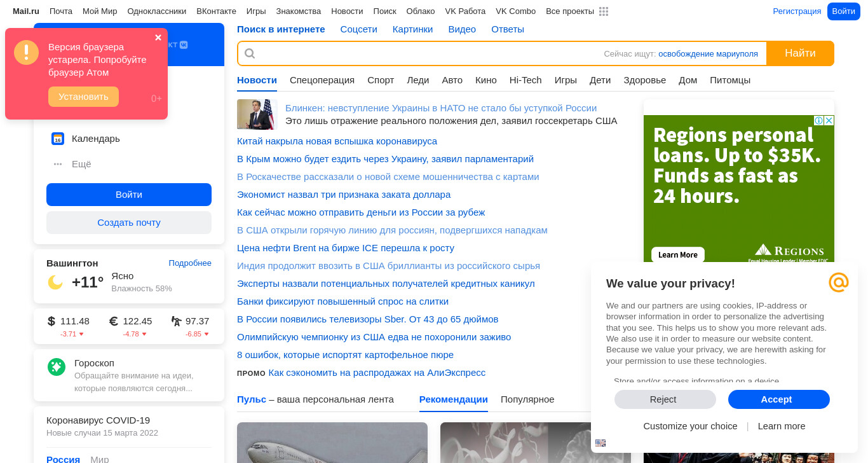Open Мой Мир in top navigation

pyautogui.click(x=100, y=11)
